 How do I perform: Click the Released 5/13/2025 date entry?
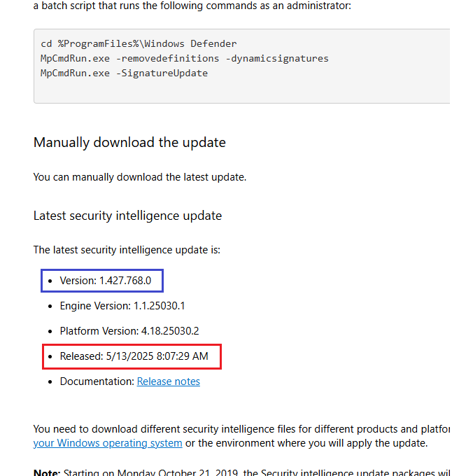click(x=134, y=356)
